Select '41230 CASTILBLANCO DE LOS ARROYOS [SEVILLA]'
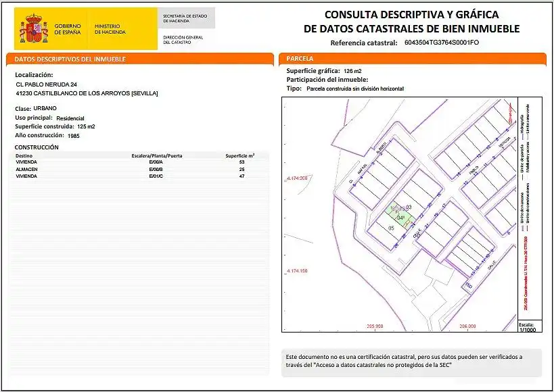This screenshot has height=392, width=554. click(x=87, y=93)
